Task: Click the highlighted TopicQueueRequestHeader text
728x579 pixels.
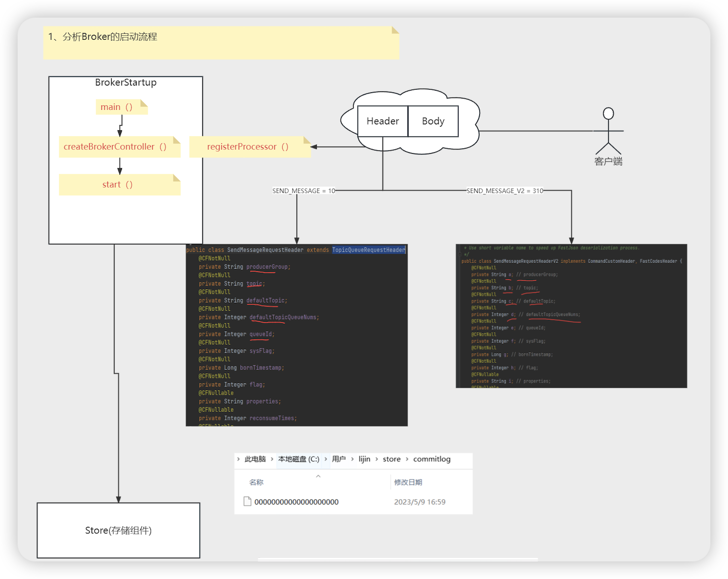Action: [x=369, y=250]
